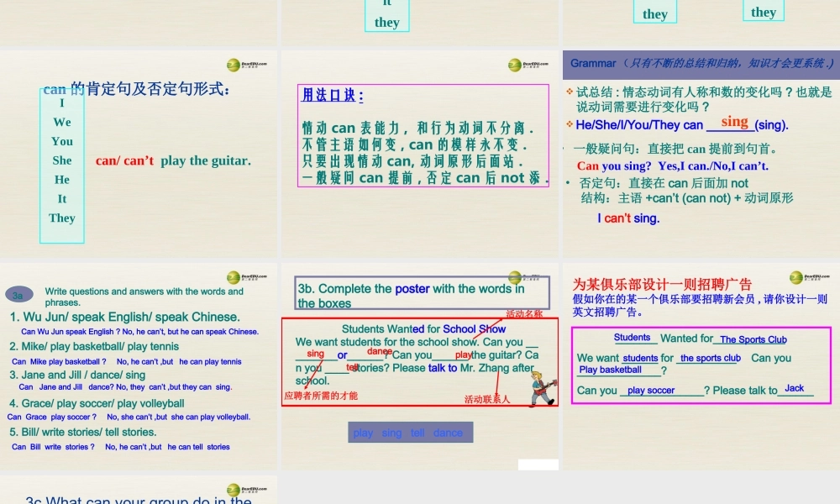
Task: Expand the 3a oval label marker
Action: click(18, 292)
